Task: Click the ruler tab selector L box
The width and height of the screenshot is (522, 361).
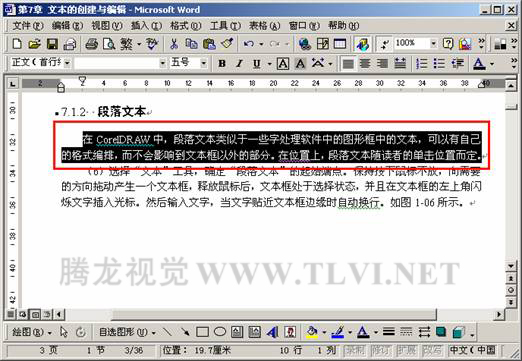Action: tap(12, 83)
